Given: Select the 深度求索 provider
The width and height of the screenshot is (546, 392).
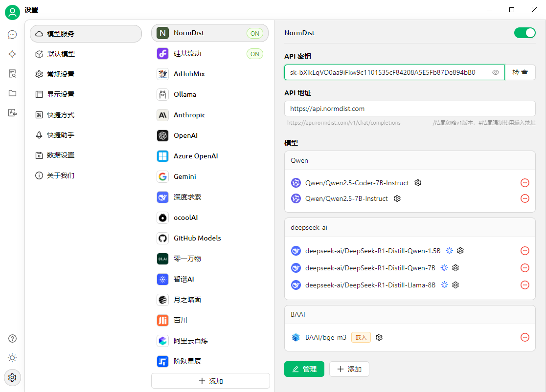Looking at the screenshot, I should click(210, 197).
